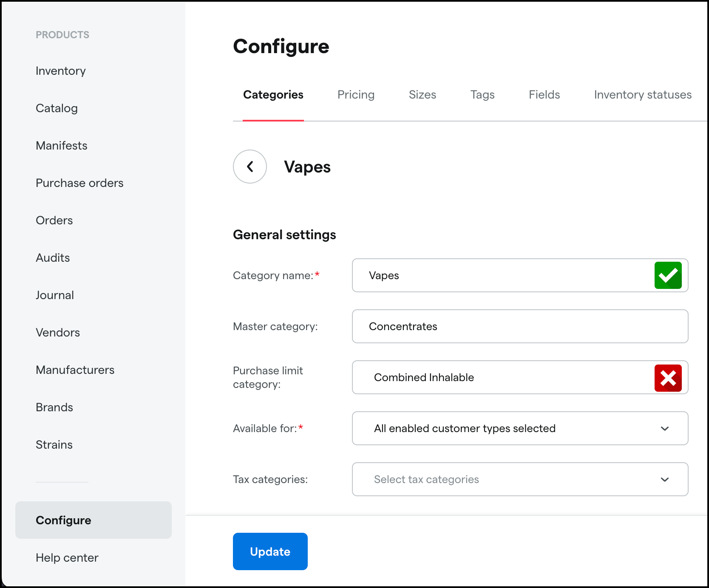
Task: Open the Help center
Action: click(x=67, y=557)
